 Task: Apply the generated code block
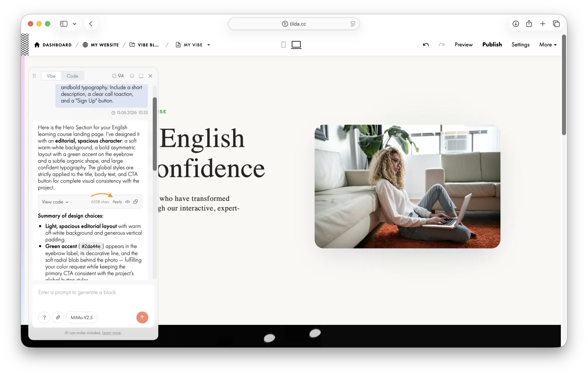pyautogui.click(x=117, y=202)
